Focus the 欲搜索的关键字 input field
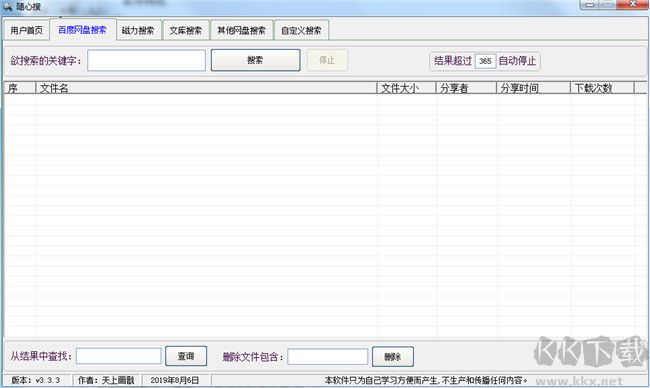This screenshot has height=388, width=650. (x=146, y=61)
